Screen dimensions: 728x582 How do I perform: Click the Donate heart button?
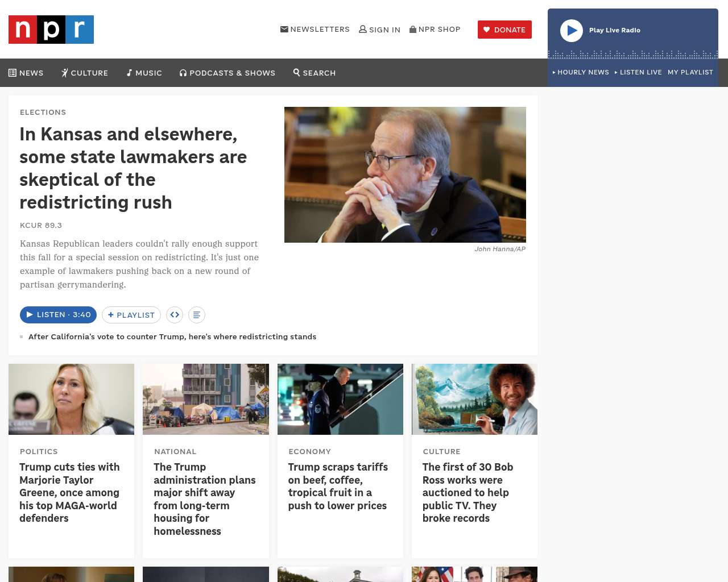(x=504, y=30)
